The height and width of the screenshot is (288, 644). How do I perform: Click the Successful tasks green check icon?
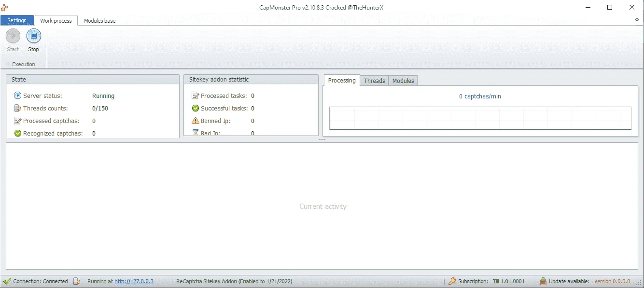point(196,108)
